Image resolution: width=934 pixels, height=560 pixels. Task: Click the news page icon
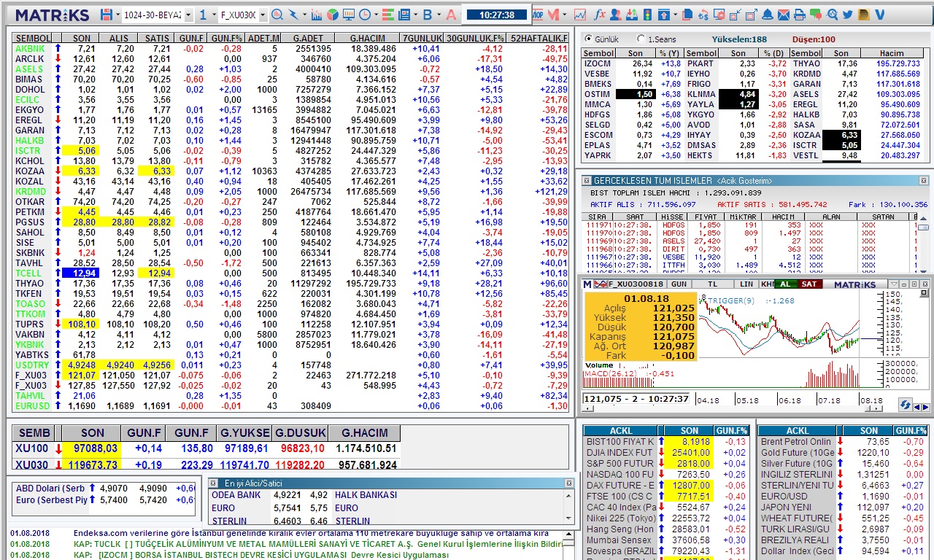[x=404, y=15]
